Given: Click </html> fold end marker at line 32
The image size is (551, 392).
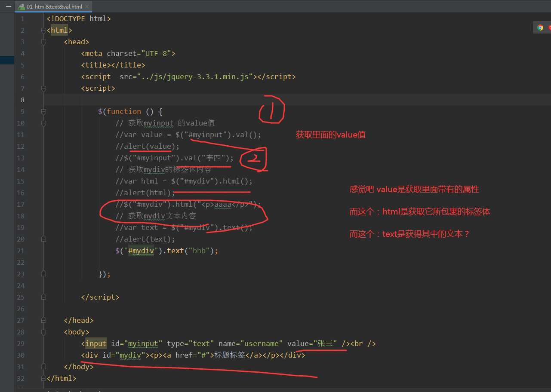Looking at the screenshot, I should click(x=43, y=379).
